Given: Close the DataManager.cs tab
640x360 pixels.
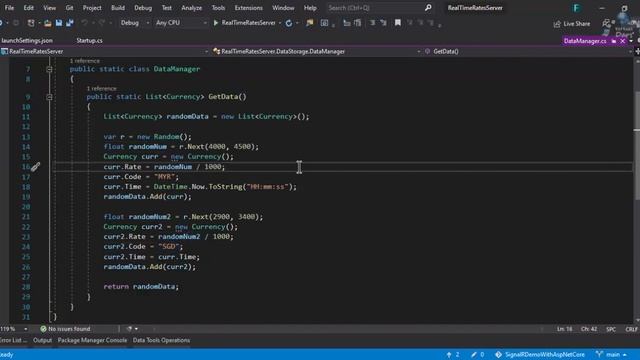Looking at the screenshot, I should pyautogui.click(x=623, y=41).
